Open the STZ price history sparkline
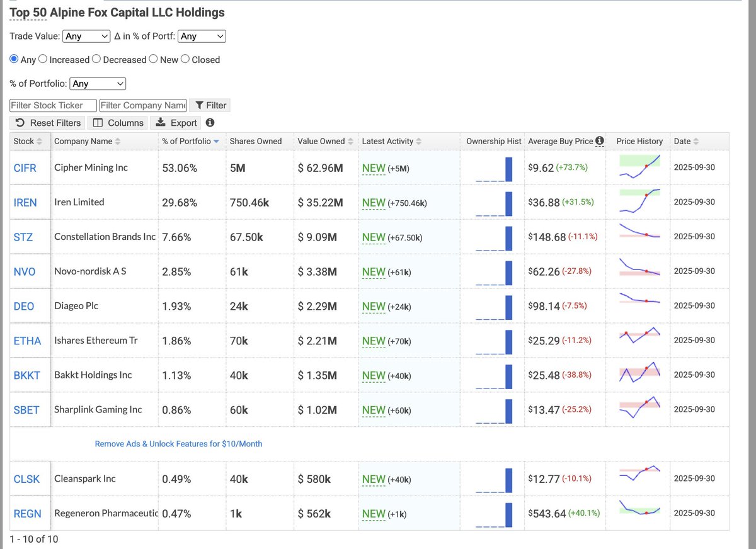 [639, 231]
